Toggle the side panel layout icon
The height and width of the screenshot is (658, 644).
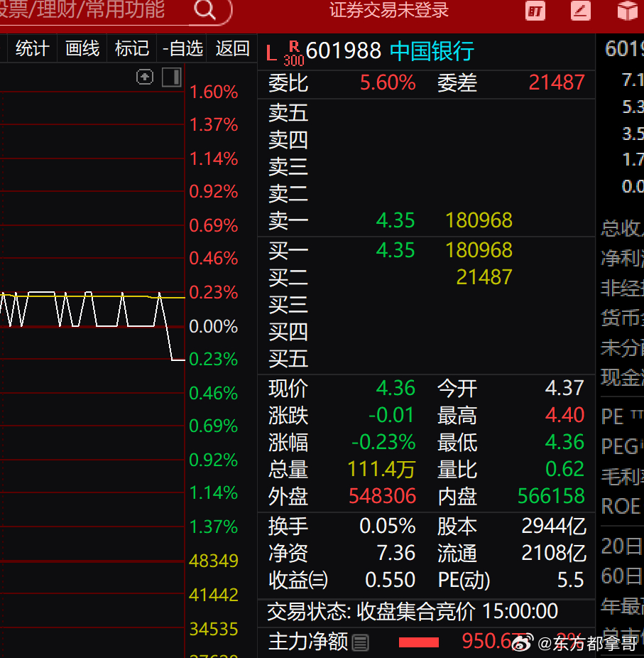pos(171,77)
